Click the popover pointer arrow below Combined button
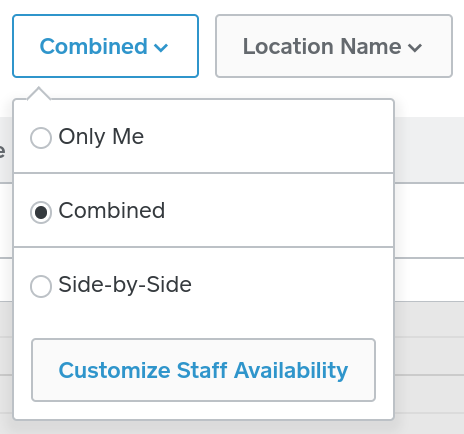The width and height of the screenshot is (464, 434). click(x=39, y=93)
